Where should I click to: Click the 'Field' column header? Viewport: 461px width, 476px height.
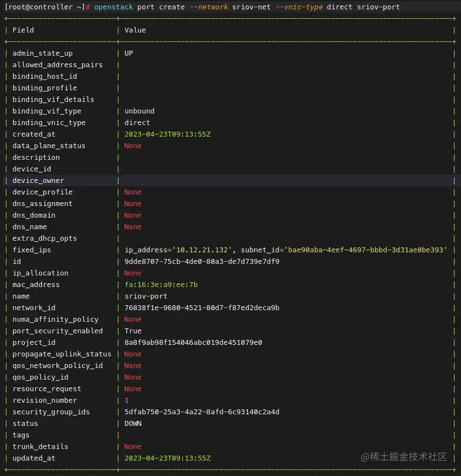pyautogui.click(x=23, y=30)
